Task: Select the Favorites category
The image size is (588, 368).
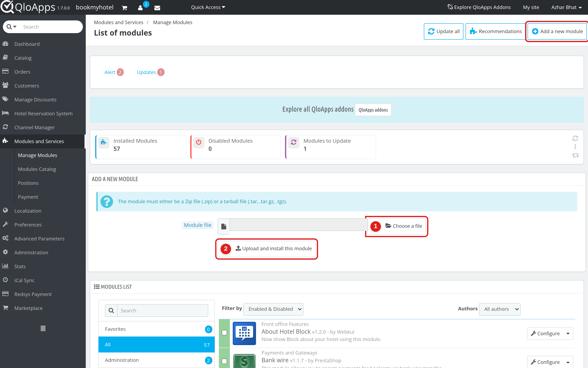Action: pyautogui.click(x=156, y=329)
